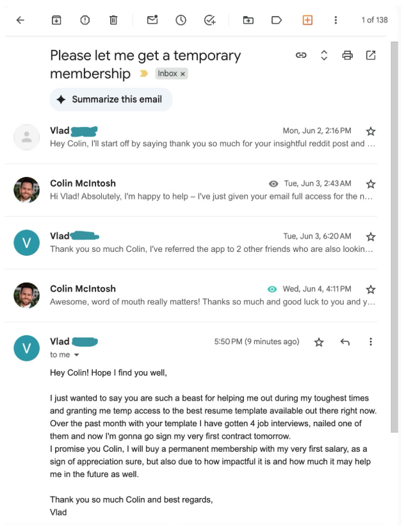Click the vertical scrollbar thumb
The image size is (404, 532).
coord(394,237)
